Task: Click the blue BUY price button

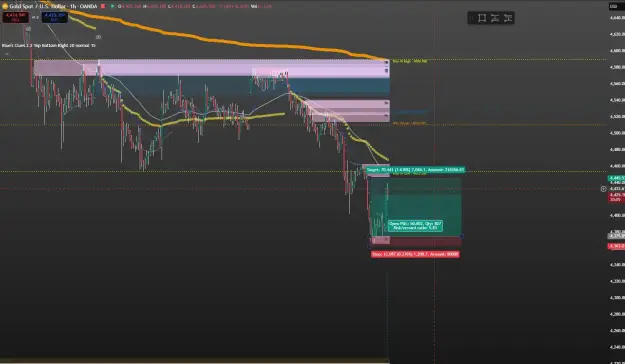Action: (55, 17)
